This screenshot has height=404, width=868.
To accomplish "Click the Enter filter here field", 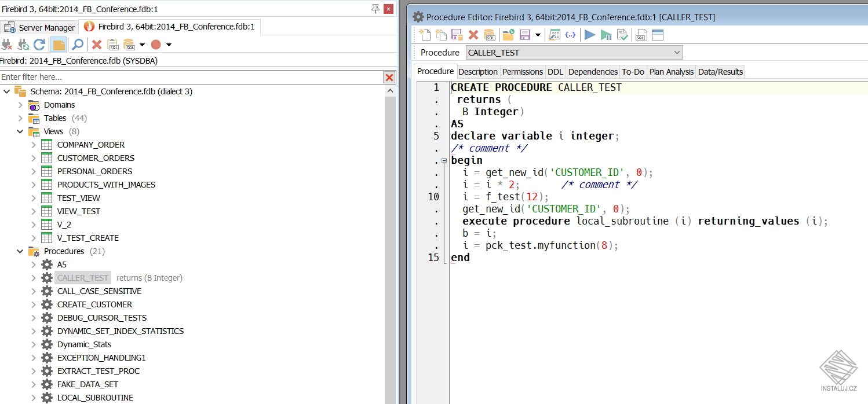I will tap(174, 77).
